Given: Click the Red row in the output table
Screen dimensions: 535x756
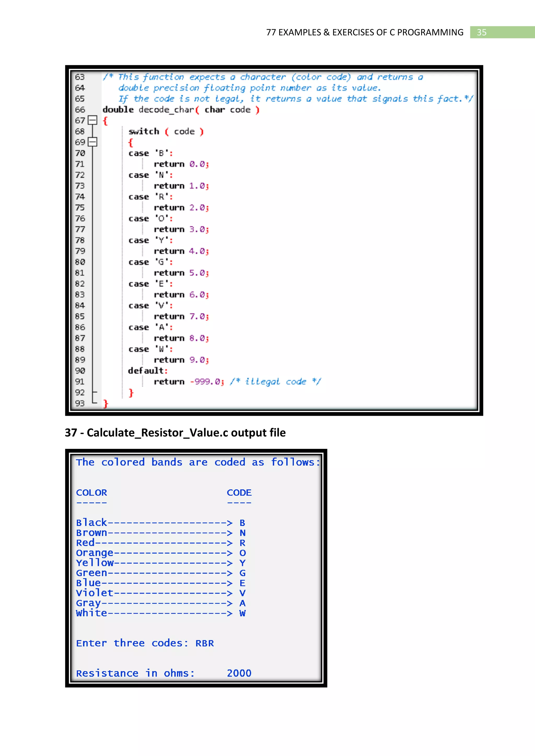Looking at the screenshot, I should pos(161,543).
